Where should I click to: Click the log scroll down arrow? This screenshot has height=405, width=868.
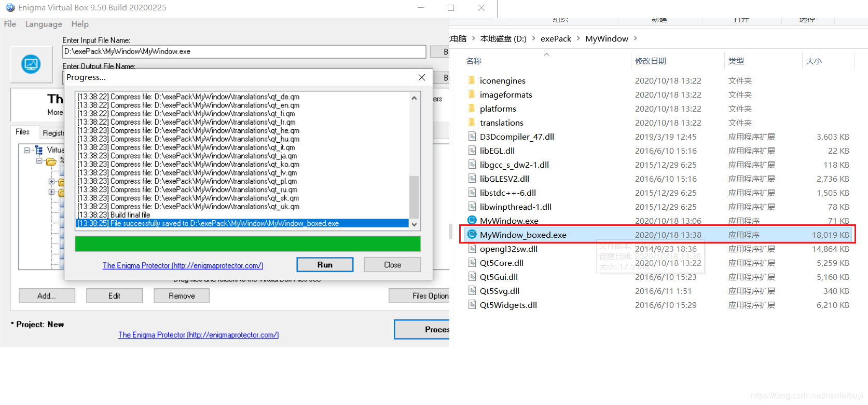point(414,224)
